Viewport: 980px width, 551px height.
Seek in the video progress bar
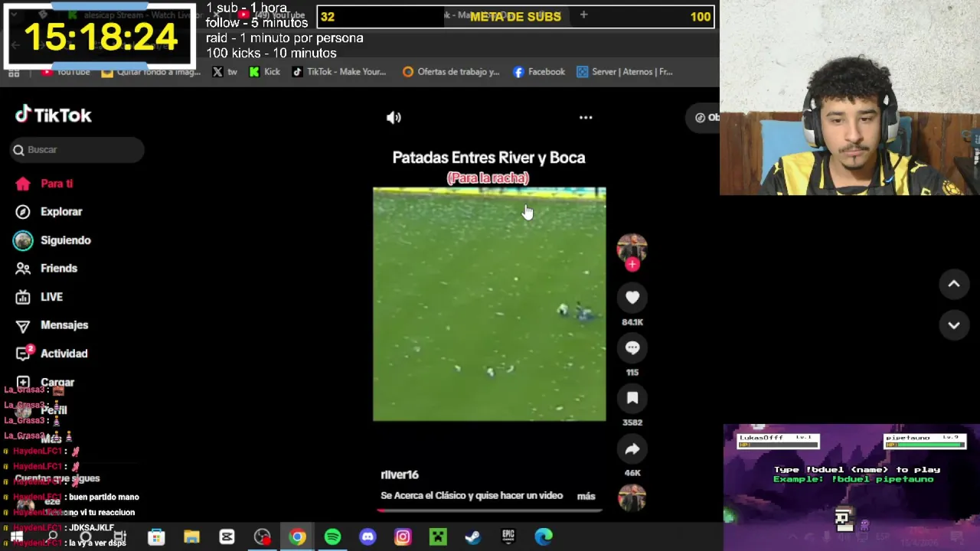click(490, 510)
